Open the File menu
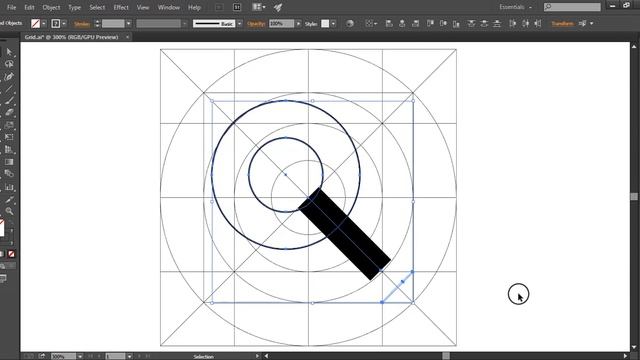Image resolution: width=640 pixels, height=360 pixels. pos(12,7)
